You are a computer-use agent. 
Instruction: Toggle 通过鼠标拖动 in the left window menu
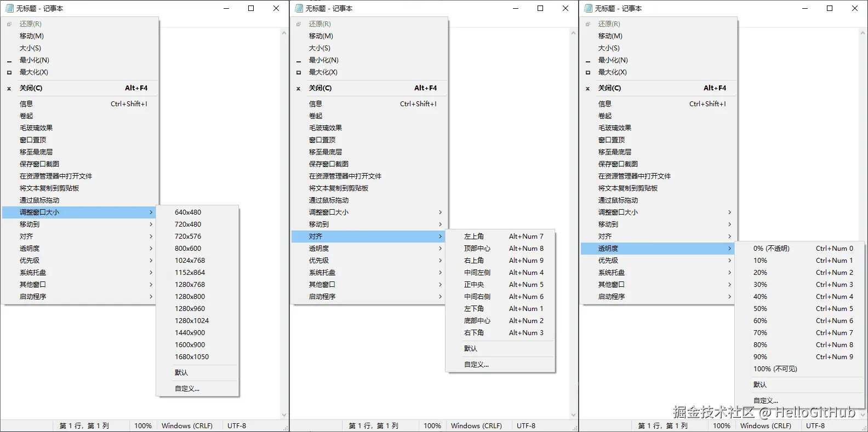(81, 200)
